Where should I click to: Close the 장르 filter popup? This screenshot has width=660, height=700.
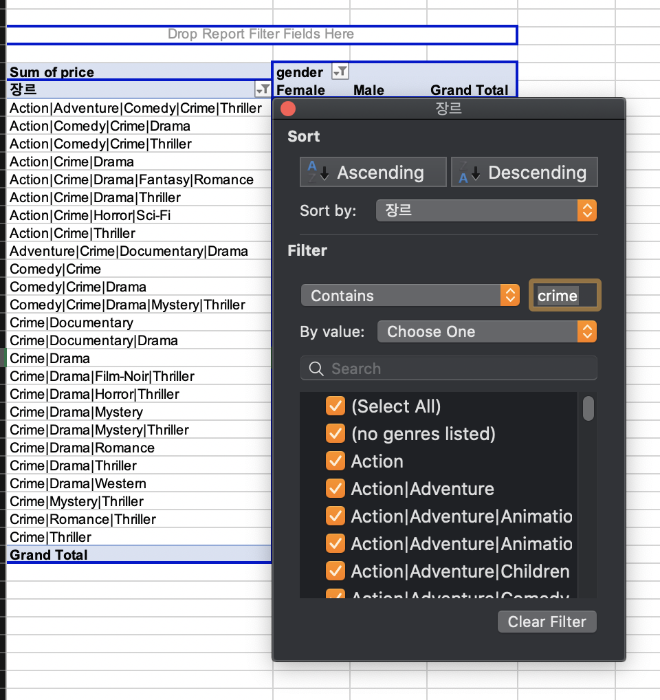288,108
